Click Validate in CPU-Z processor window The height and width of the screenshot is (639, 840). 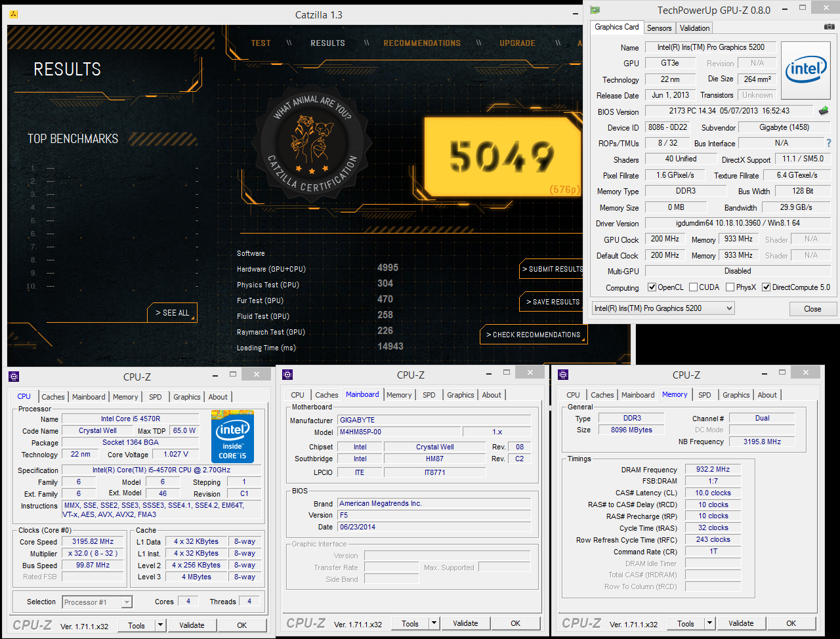tap(192, 625)
